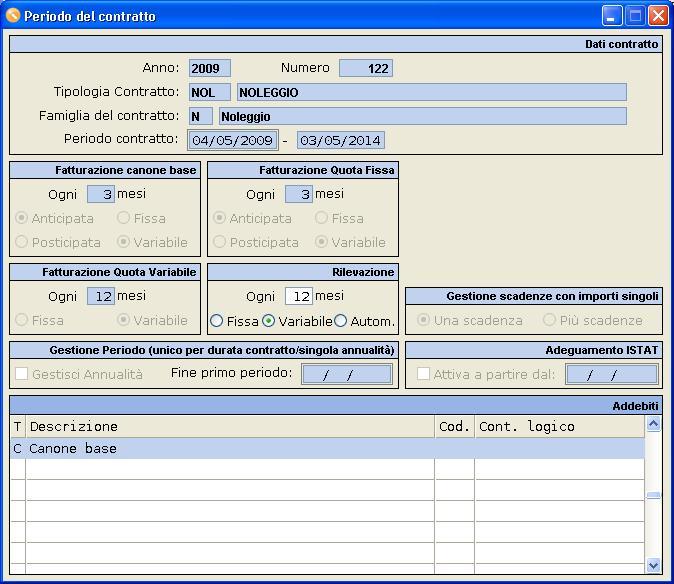Click Quota Variabile Ogni months field
Screen dimensions: 674x584
(x=101, y=296)
